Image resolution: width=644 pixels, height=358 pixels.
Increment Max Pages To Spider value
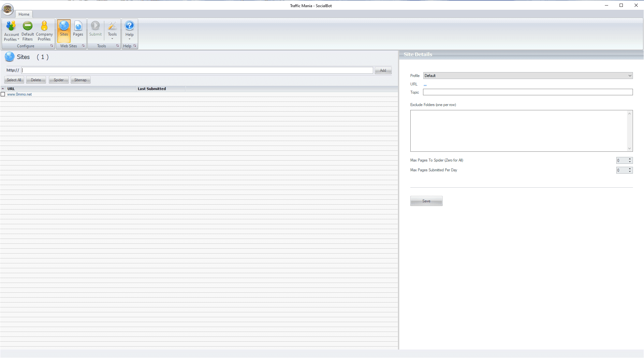(630, 159)
